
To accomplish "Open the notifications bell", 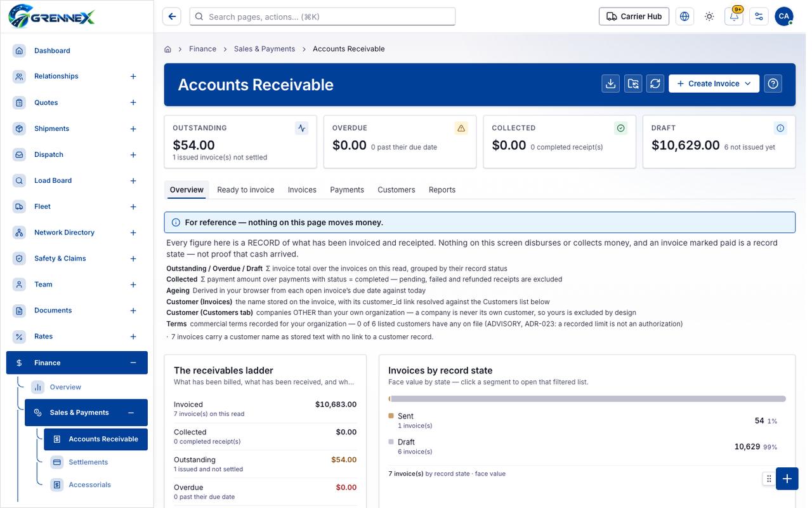I will pyautogui.click(x=734, y=17).
